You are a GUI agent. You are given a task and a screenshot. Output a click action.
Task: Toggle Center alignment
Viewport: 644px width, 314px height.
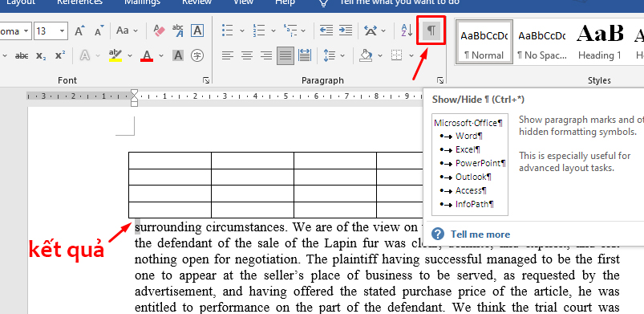tap(247, 55)
